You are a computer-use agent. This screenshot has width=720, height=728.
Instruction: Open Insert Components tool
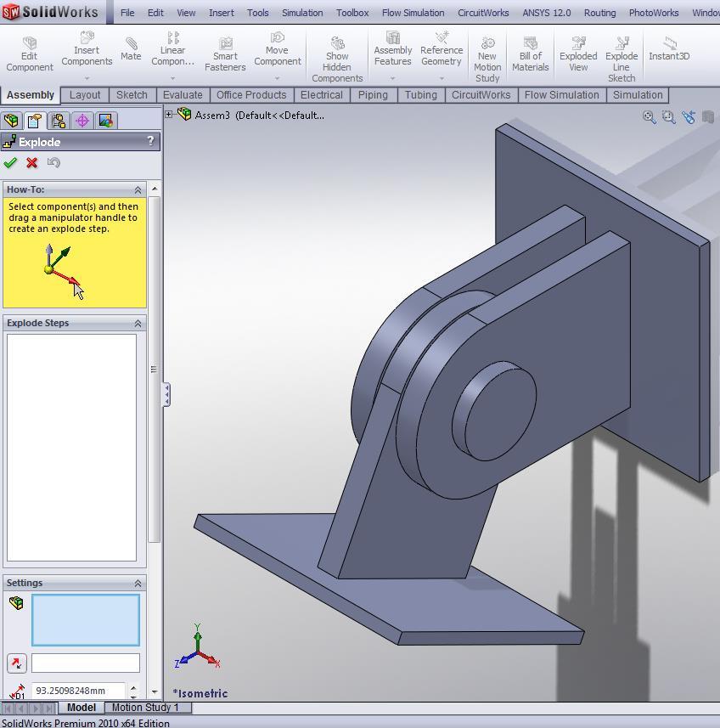(87, 48)
